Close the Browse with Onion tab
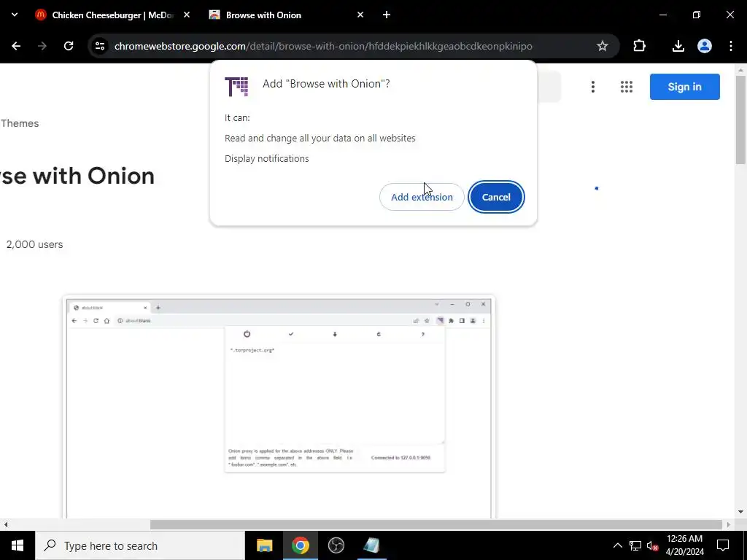747x560 pixels. coord(360,15)
